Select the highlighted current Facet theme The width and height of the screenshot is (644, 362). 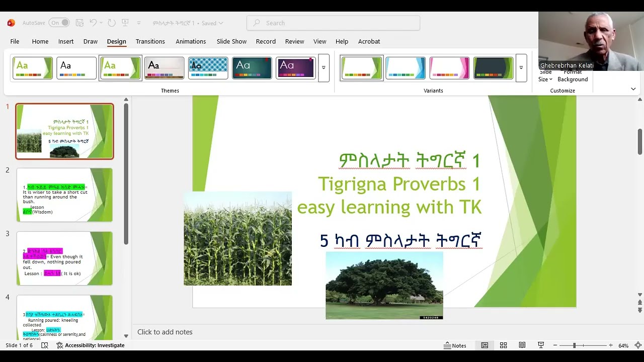click(x=120, y=68)
